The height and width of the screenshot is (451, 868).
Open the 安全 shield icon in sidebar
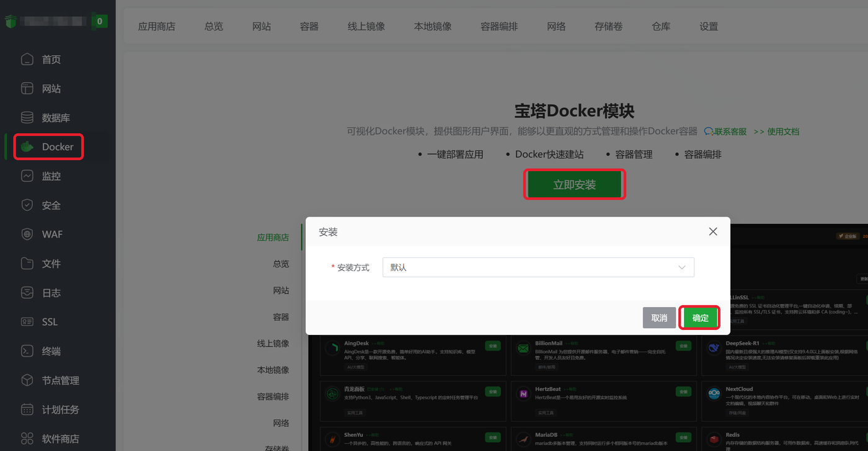(x=27, y=205)
